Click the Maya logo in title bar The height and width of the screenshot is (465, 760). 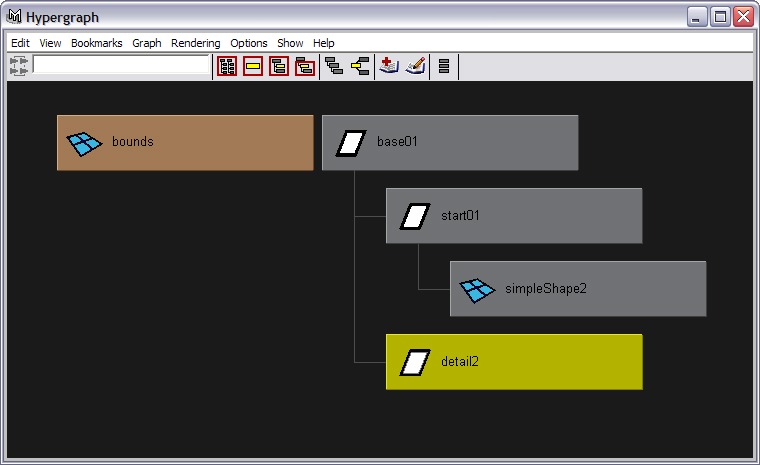[x=14, y=16]
